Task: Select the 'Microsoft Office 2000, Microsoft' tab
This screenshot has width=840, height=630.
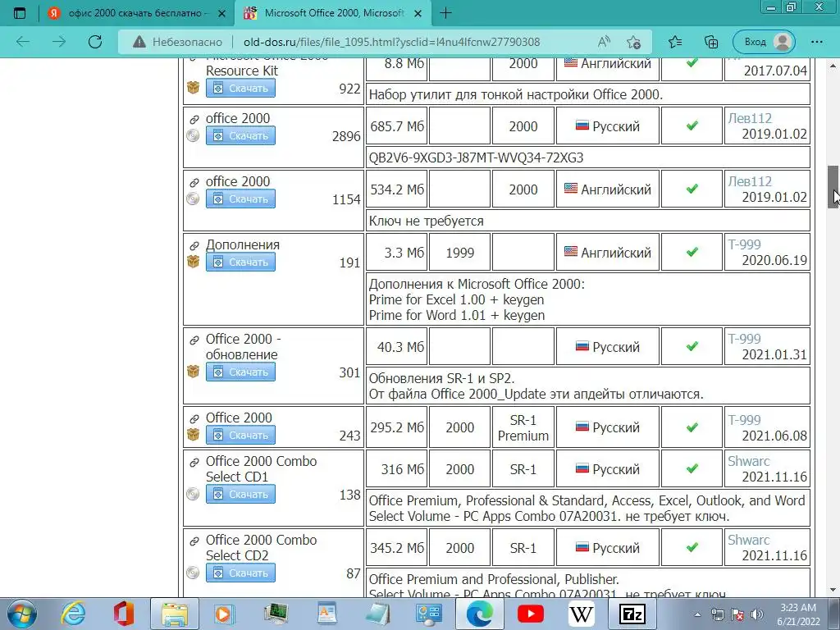Action: click(333, 13)
